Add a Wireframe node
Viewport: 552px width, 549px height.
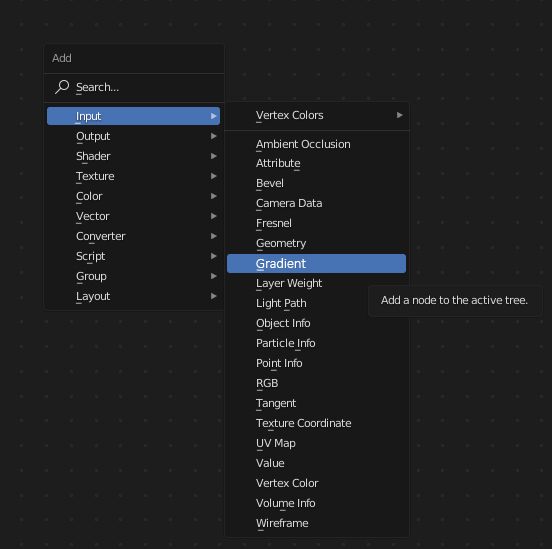click(x=316, y=523)
